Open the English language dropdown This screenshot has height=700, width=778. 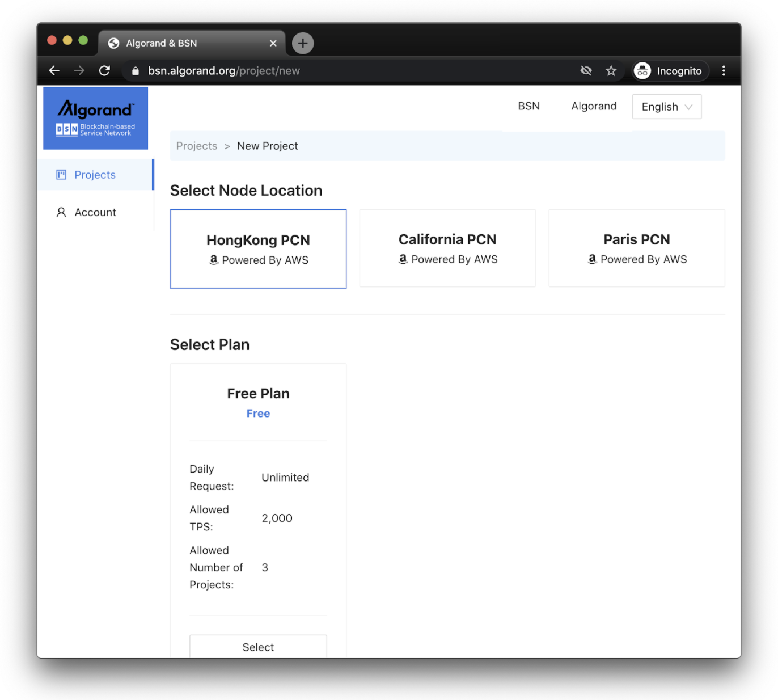coord(666,107)
